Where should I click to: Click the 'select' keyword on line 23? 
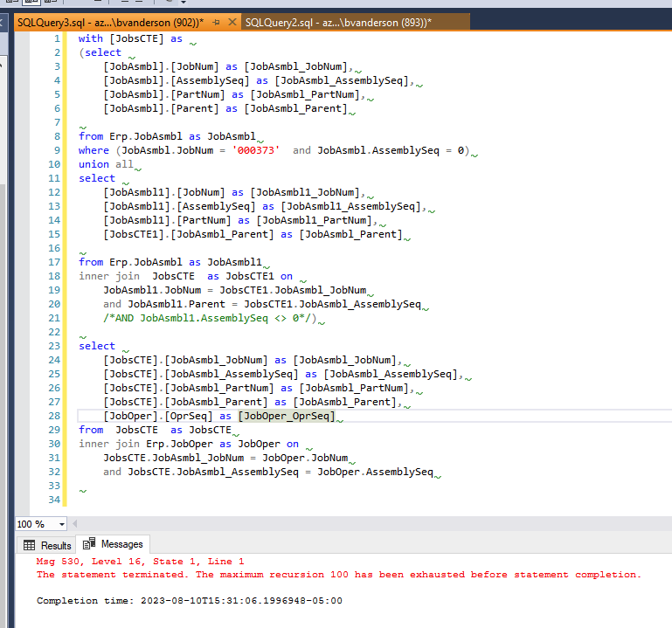(97, 346)
